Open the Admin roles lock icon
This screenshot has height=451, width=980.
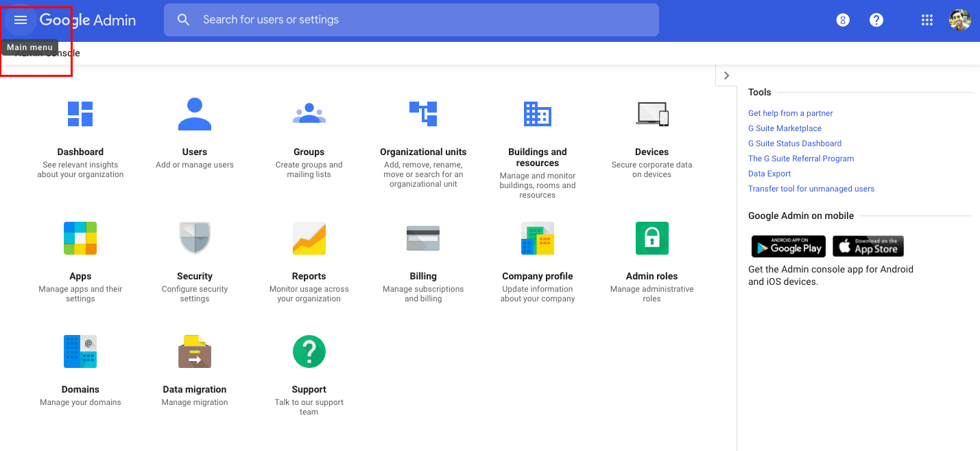point(652,238)
